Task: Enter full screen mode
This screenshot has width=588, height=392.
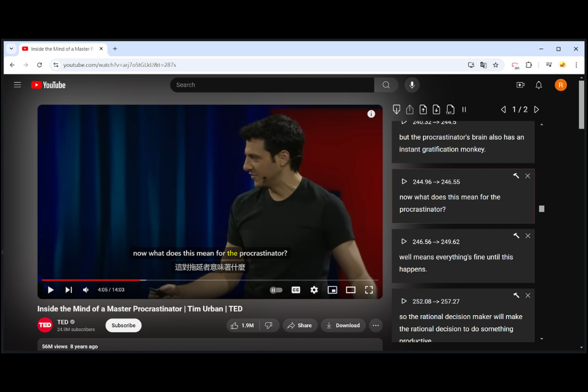Action: coord(369,290)
